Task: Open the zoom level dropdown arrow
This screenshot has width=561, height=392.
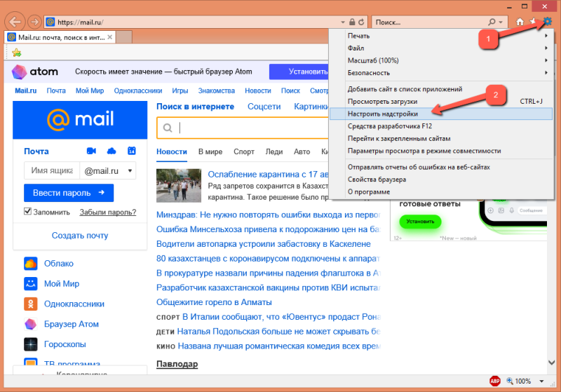Action: 541,381
